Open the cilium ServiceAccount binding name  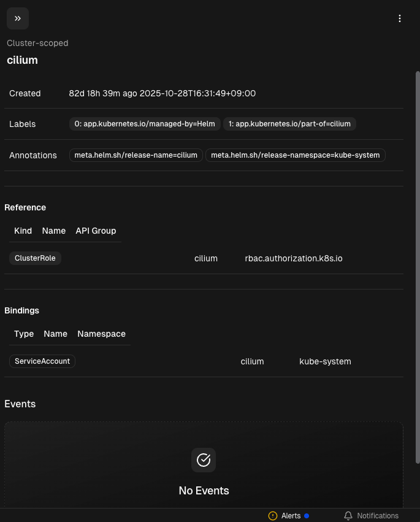point(252,362)
